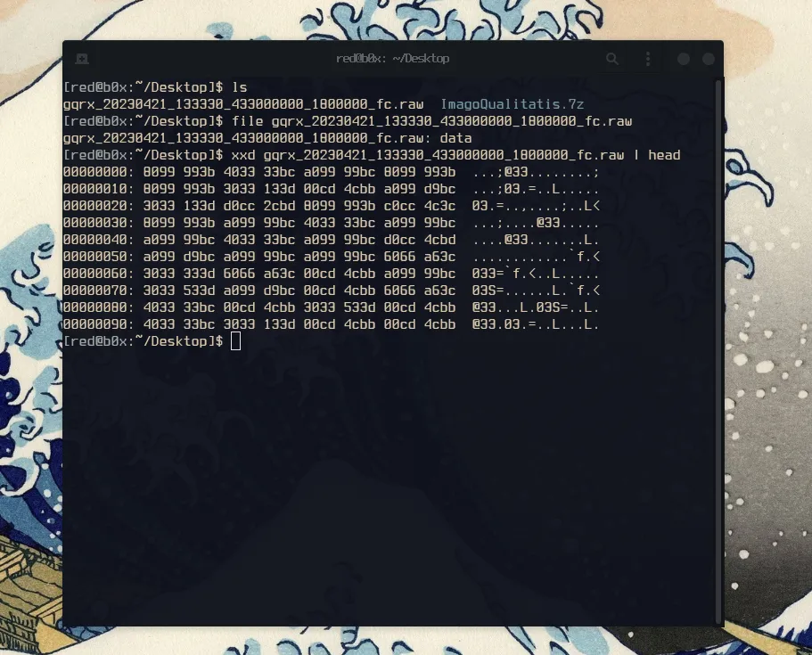
Task: Click the hex offset 00000060:
Action: [98, 274]
